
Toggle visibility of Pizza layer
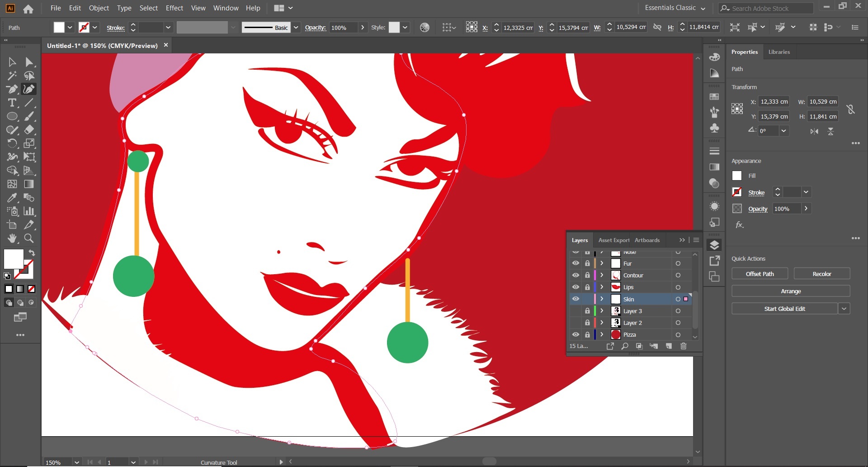[x=576, y=335]
